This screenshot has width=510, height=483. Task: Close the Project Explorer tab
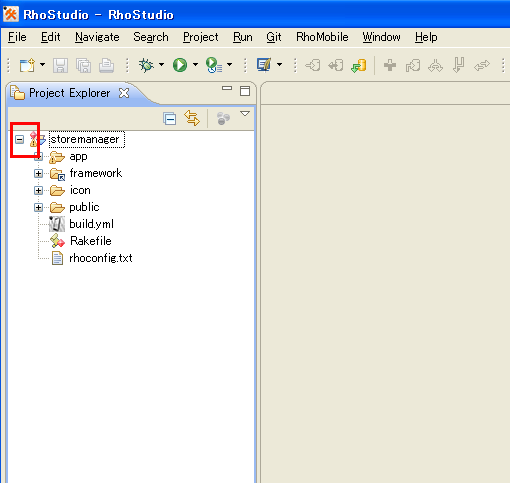[x=124, y=93]
